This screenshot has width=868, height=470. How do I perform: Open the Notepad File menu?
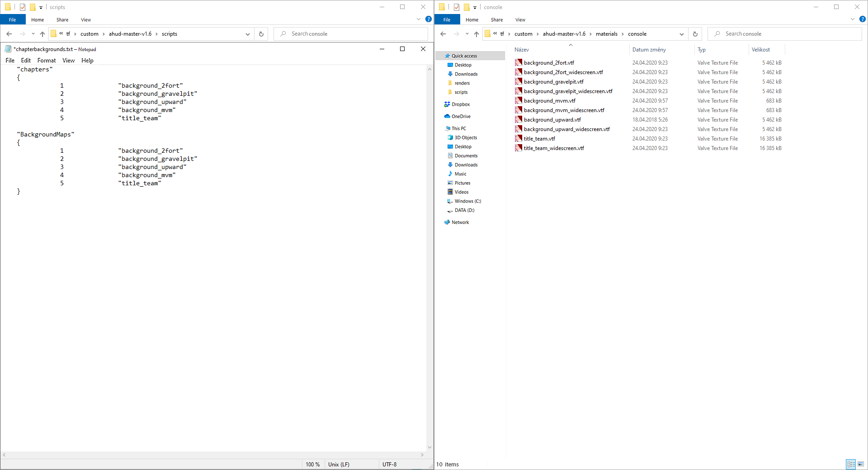[10, 61]
